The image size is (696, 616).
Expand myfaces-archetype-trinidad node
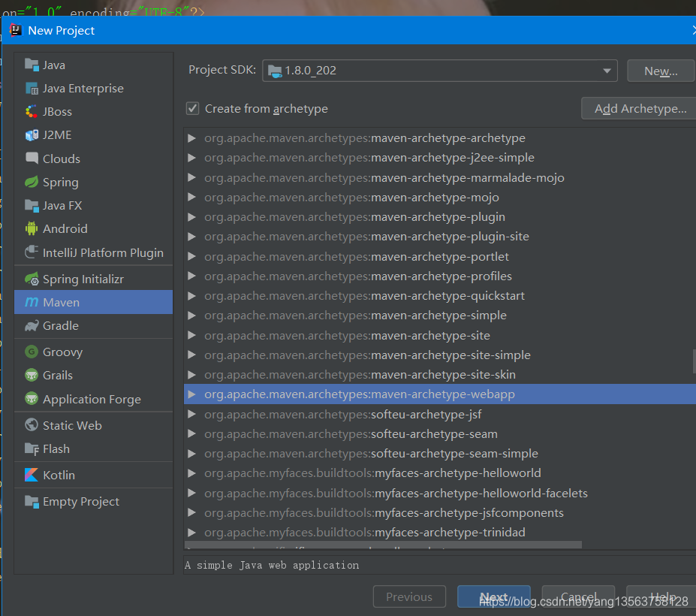coord(191,532)
